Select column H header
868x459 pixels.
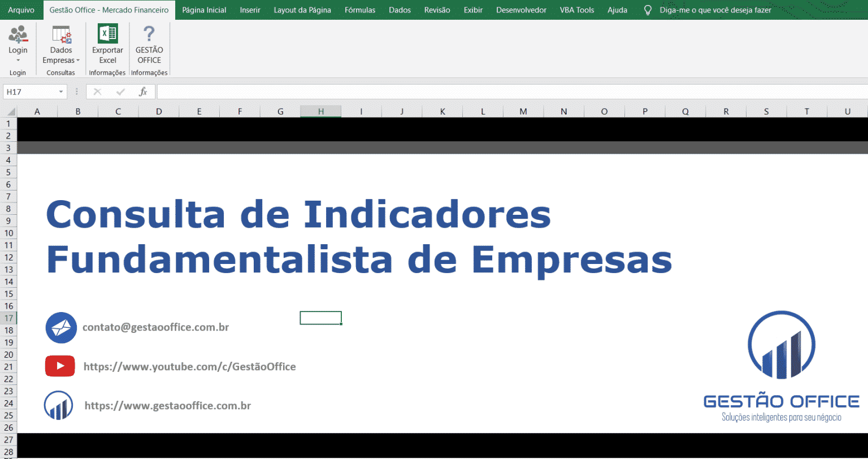(x=320, y=111)
